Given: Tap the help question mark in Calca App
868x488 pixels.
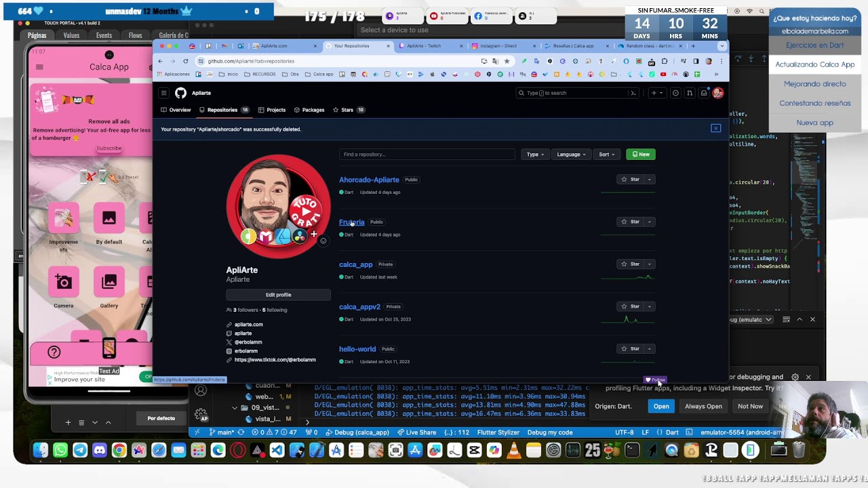Looking at the screenshot, I should point(54,352).
